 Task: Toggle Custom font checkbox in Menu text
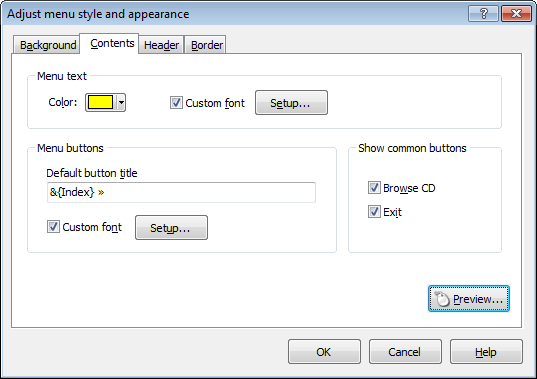[x=176, y=103]
